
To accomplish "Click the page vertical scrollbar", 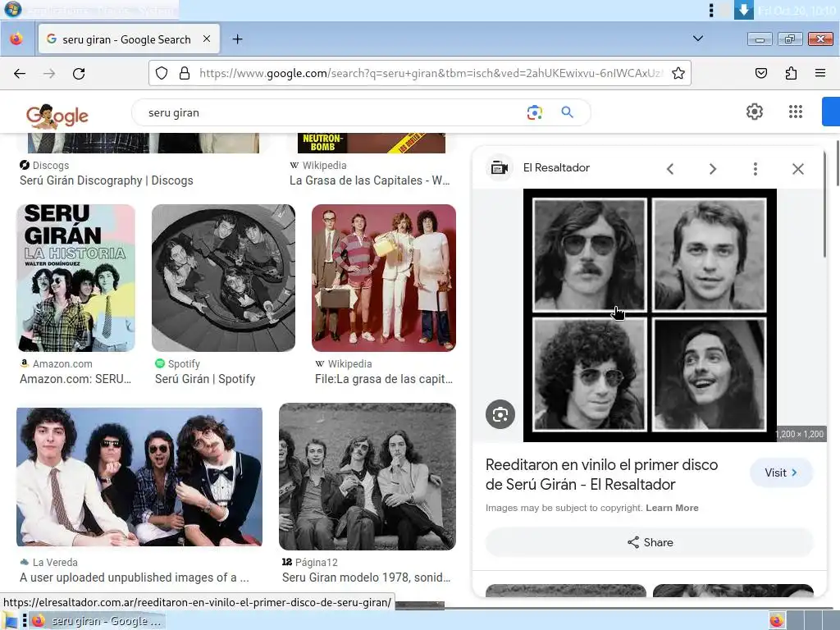I will pos(838,163).
